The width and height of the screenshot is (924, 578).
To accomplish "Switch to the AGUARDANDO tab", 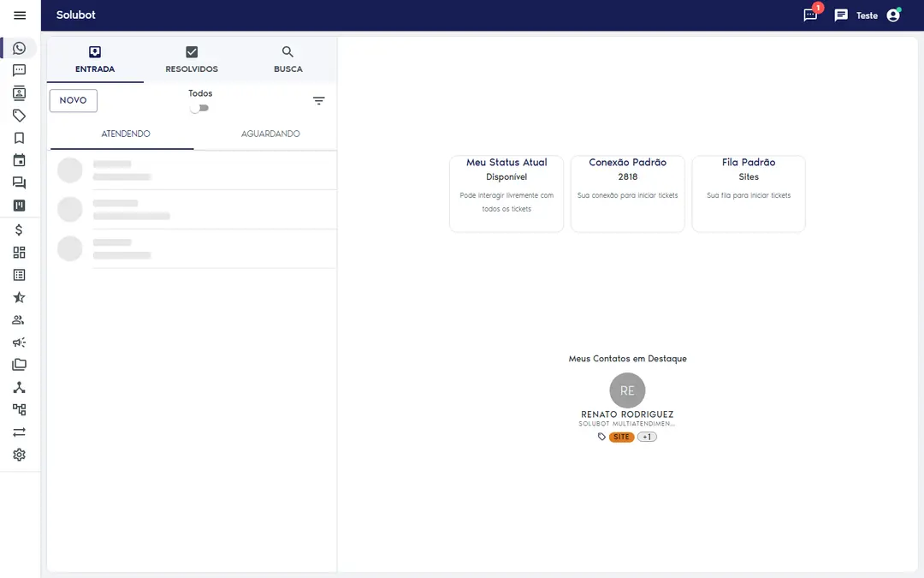I will (270, 134).
